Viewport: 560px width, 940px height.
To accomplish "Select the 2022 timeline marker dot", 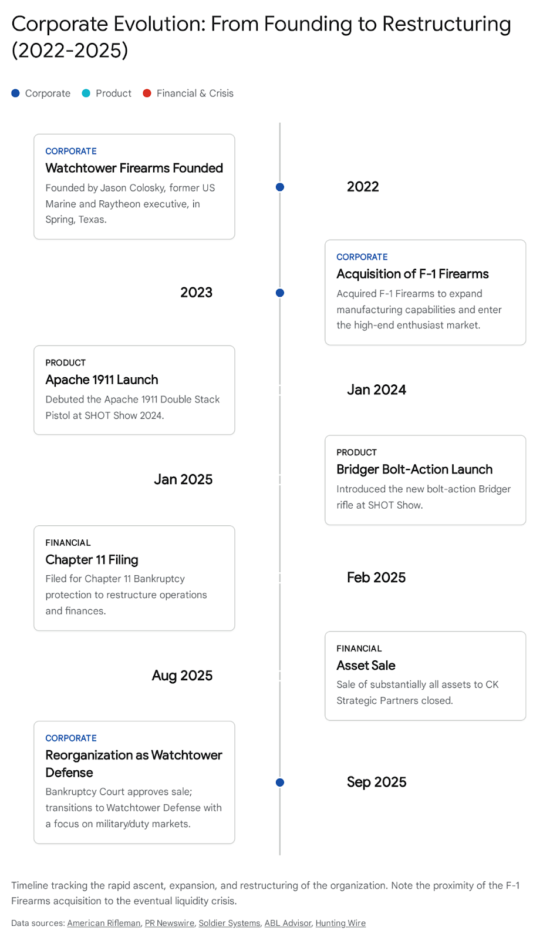I will (x=280, y=187).
